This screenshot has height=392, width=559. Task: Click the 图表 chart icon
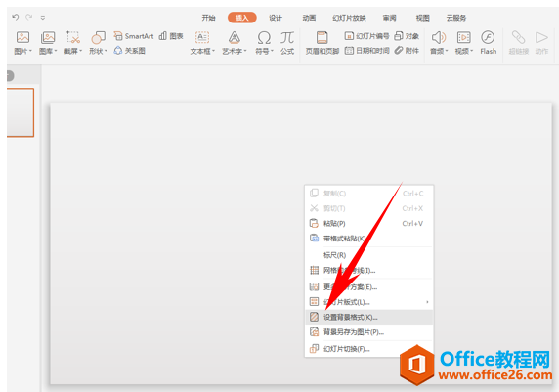click(171, 36)
